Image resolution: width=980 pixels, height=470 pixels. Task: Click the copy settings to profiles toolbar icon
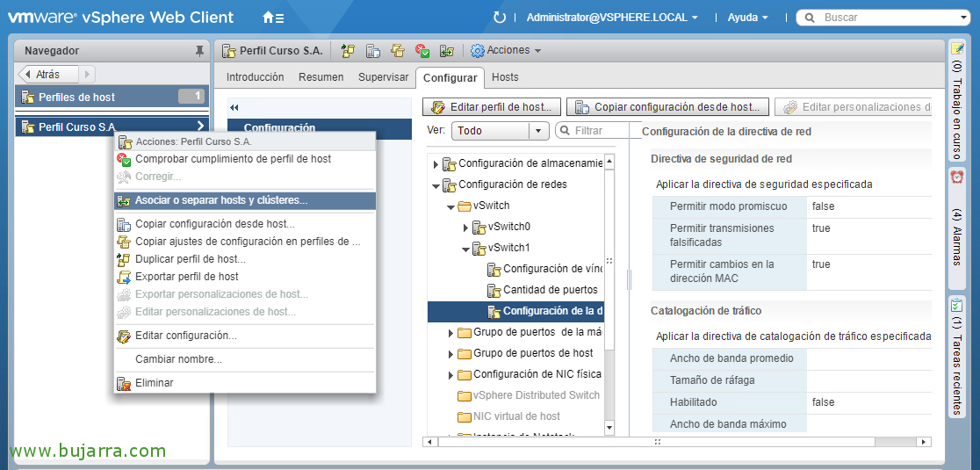(x=398, y=51)
